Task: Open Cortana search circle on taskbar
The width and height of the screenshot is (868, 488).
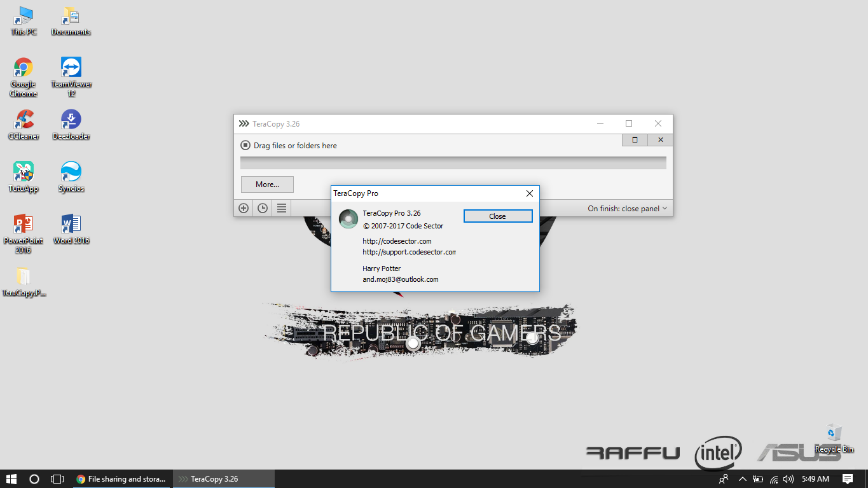Action: tap(34, 478)
